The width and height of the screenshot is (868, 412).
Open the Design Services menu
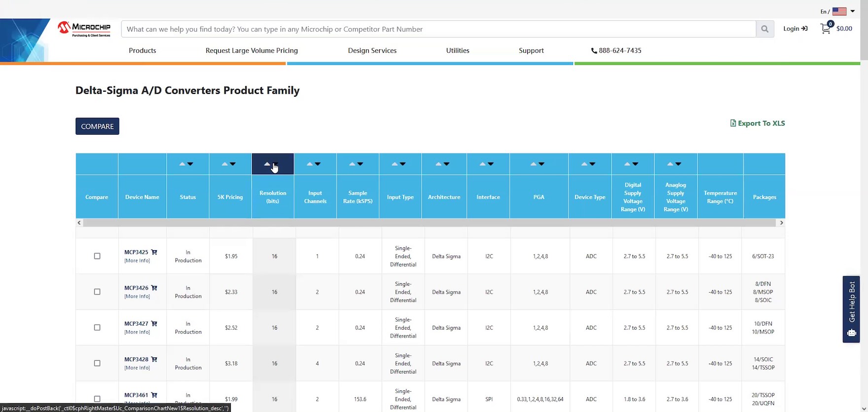tap(372, 50)
